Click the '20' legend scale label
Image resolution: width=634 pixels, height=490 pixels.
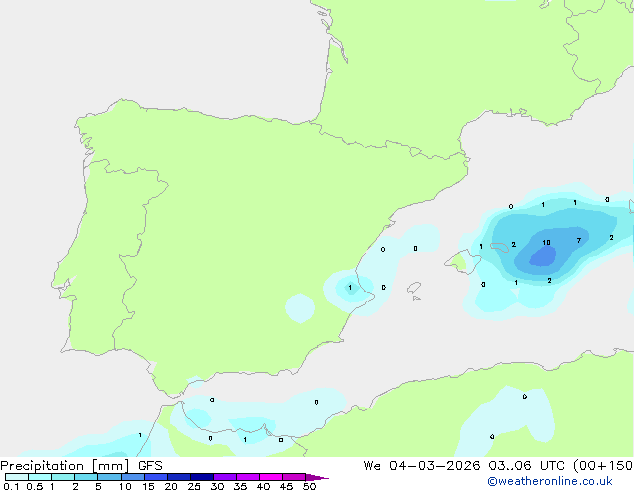(171, 486)
